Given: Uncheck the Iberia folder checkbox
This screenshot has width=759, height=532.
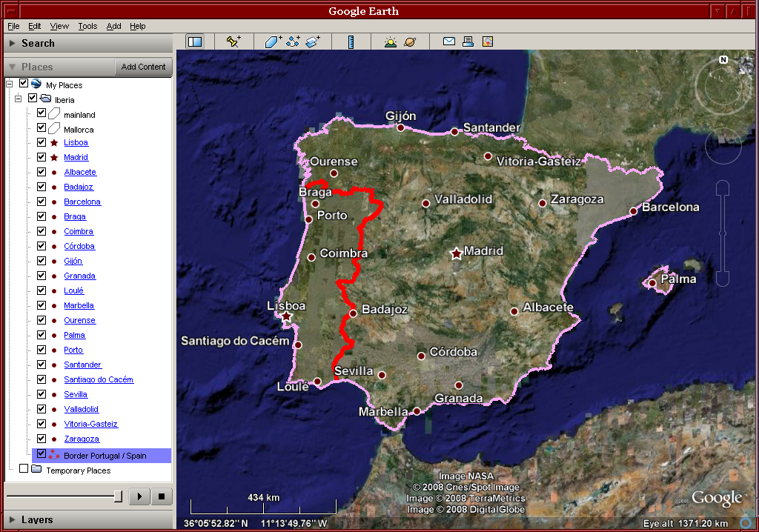Looking at the screenshot, I should (33, 98).
